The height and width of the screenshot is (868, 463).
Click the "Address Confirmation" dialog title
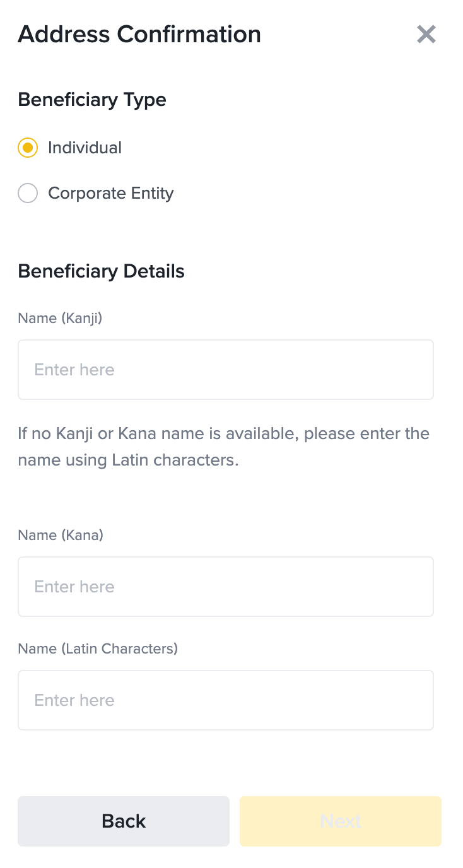(x=139, y=34)
